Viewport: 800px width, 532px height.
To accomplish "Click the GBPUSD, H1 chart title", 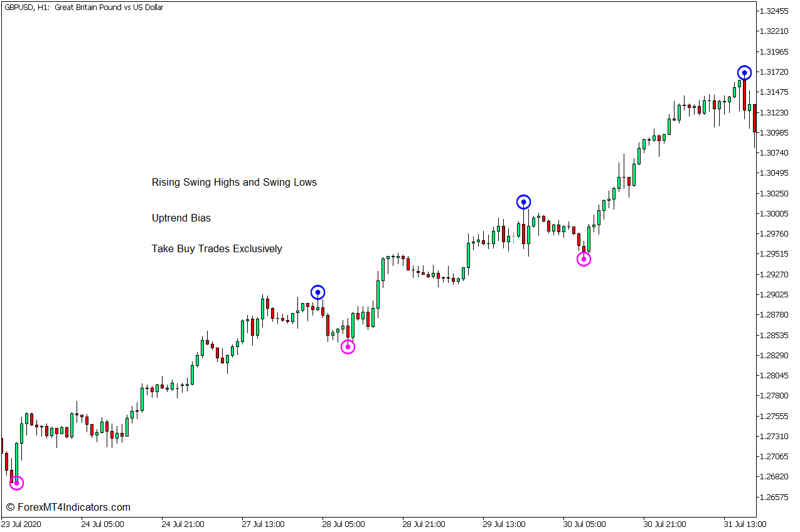I will click(83, 8).
